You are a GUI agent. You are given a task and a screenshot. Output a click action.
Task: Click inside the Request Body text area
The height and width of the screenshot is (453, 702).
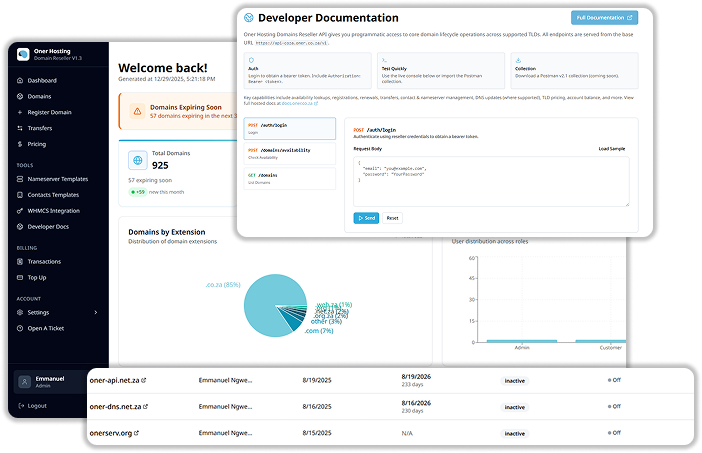[x=490, y=180]
